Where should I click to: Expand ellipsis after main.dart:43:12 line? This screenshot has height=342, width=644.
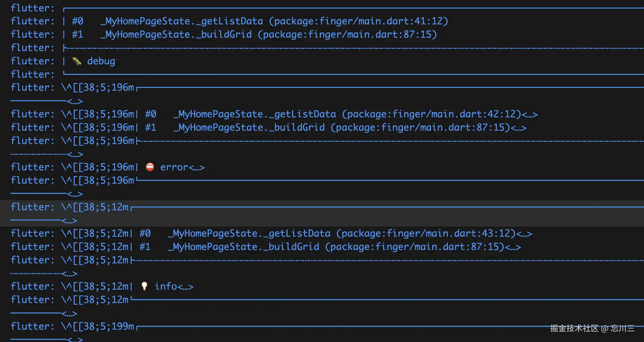tap(524, 234)
